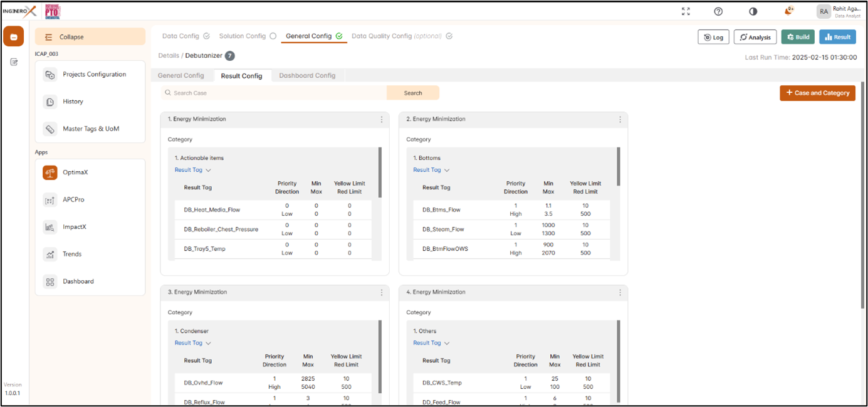Toggle the dark mode contrast icon
The image size is (868, 407).
(x=753, y=11)
